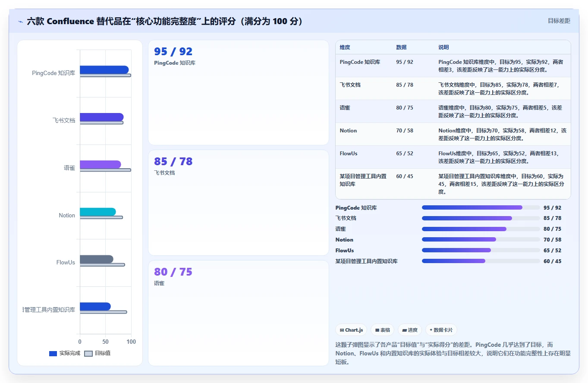This screenshot has height=383, width=588.
Task: Click the blue legend swatch for 实际完成
Action: (53, 354)
